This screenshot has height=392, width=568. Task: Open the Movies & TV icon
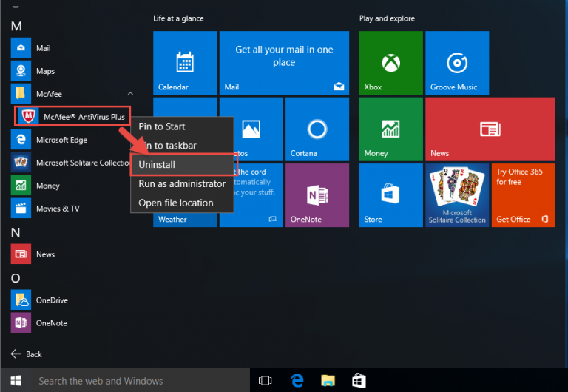[x=21, y=208]
